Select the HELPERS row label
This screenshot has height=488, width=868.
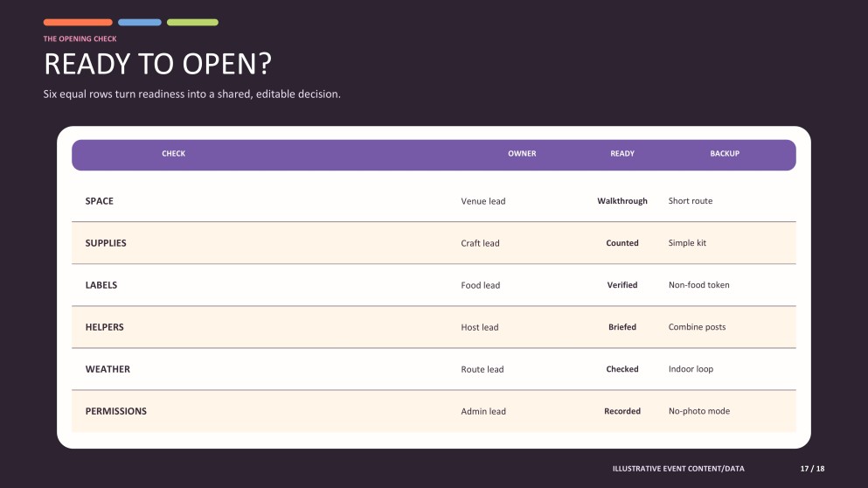pos(105,327)
